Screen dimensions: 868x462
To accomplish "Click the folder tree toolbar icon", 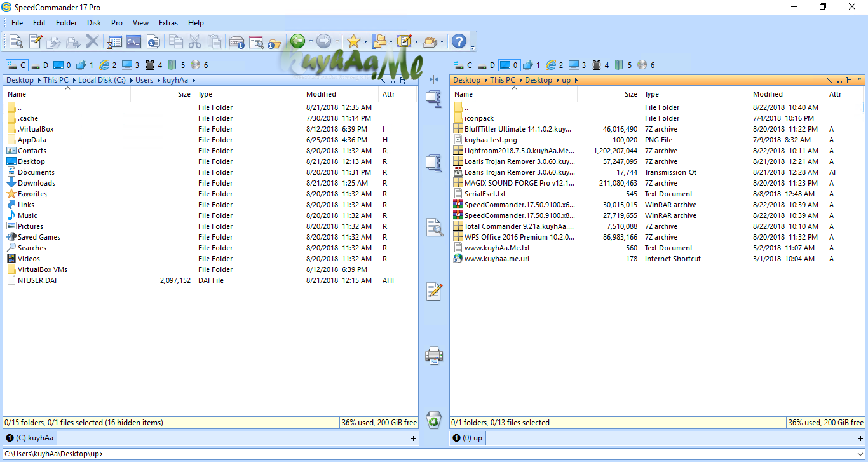I will click(x=379, y=42).
